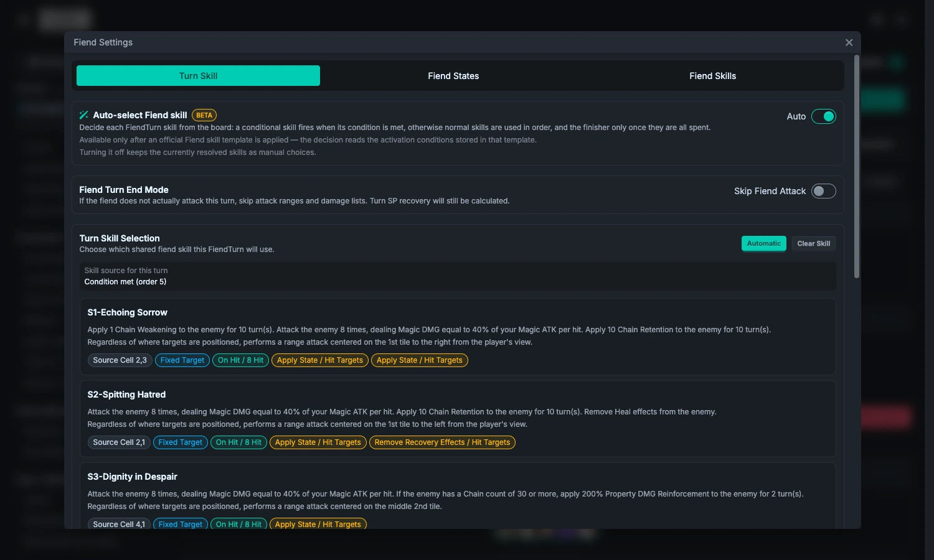Click the Auto-select Fiend skill heading
Viewport: 934px width, 560px height.
(x=140, y=115)
